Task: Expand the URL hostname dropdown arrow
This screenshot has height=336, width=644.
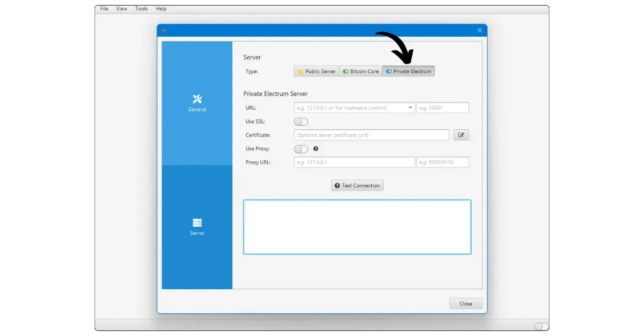Action: [x=410, y=108]
